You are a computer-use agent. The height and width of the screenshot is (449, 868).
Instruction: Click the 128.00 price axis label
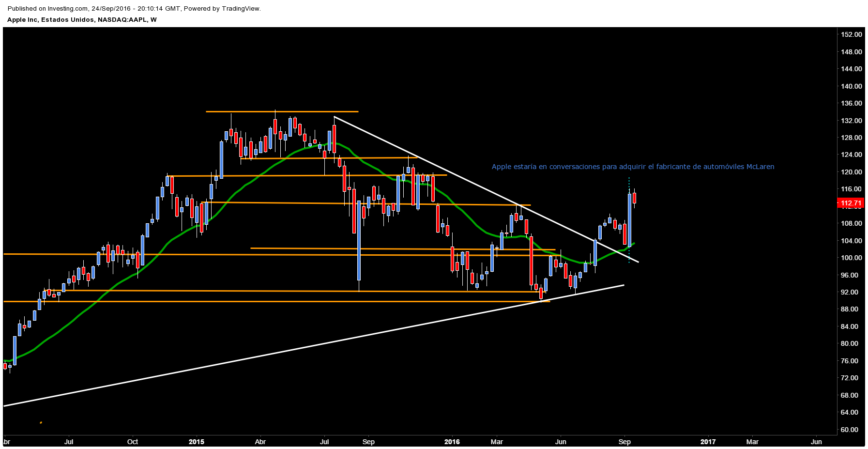point(851,138)
